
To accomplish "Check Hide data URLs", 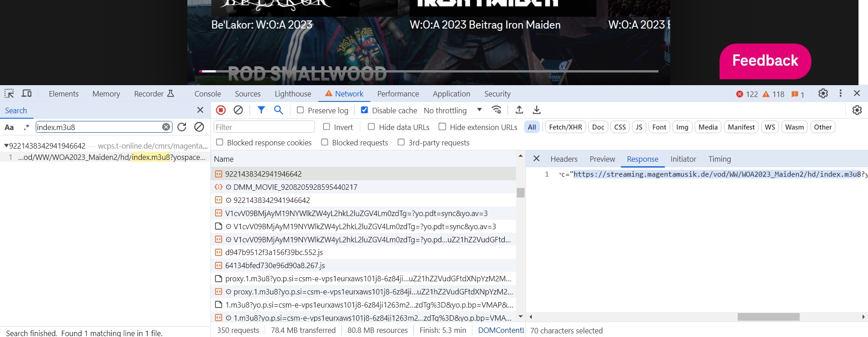I will [371, 127].
